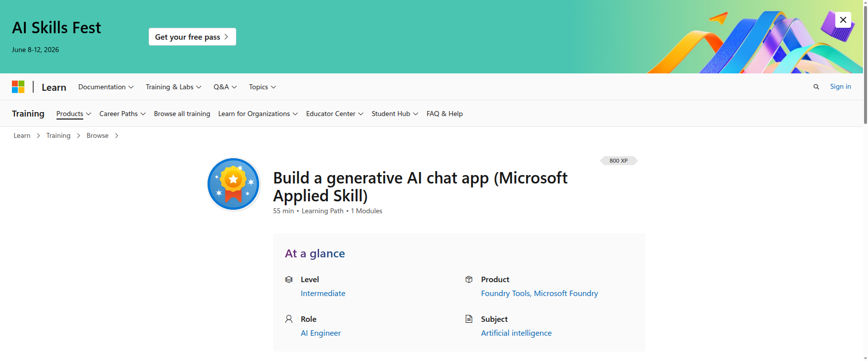The height and width of the screenshot is (361, 868).
Task: Go to Browse all training
Action: tap(182, 114)
